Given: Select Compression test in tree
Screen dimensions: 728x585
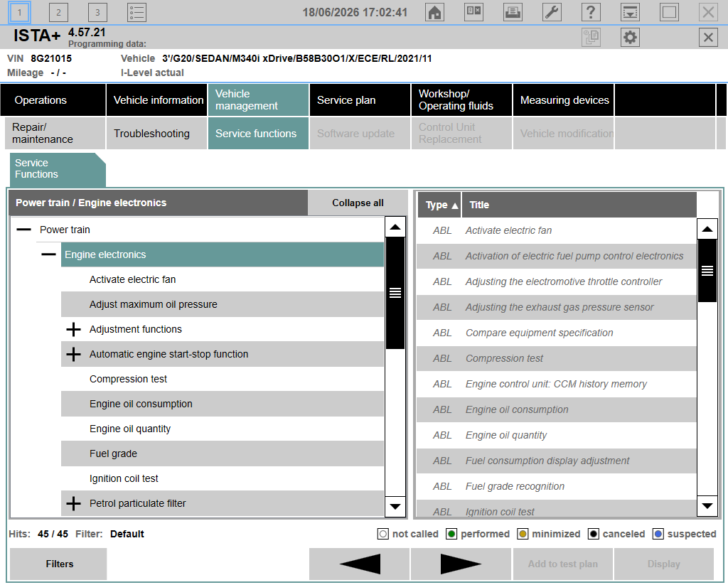Looking at the screenshot, I should 223,379.
